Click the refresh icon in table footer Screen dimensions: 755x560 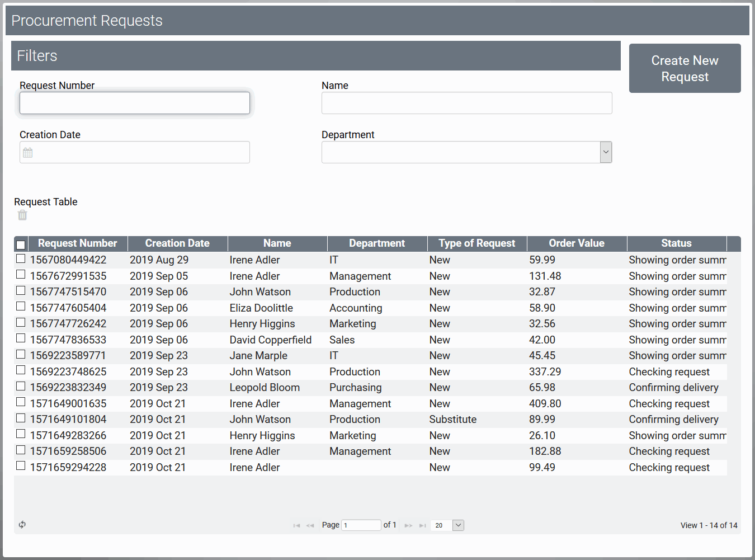22,525
